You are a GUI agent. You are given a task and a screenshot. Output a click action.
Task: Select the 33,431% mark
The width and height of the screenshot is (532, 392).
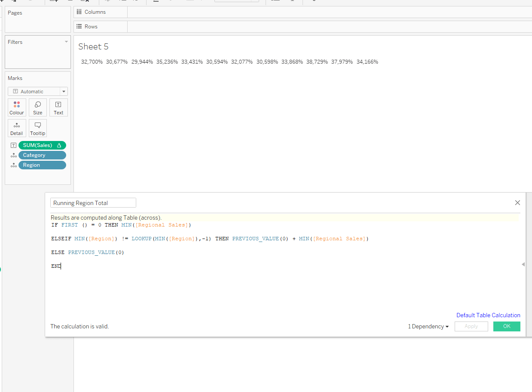192,62
